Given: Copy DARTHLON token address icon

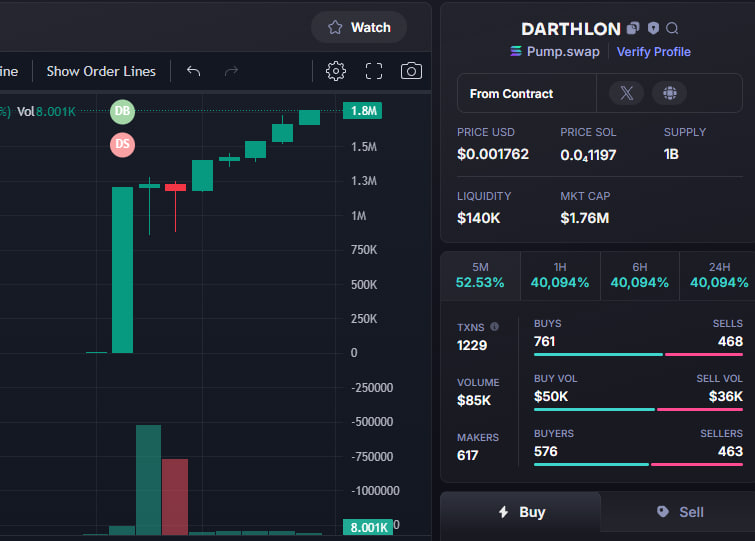Looking at the screenshot, I should (633, 28).
